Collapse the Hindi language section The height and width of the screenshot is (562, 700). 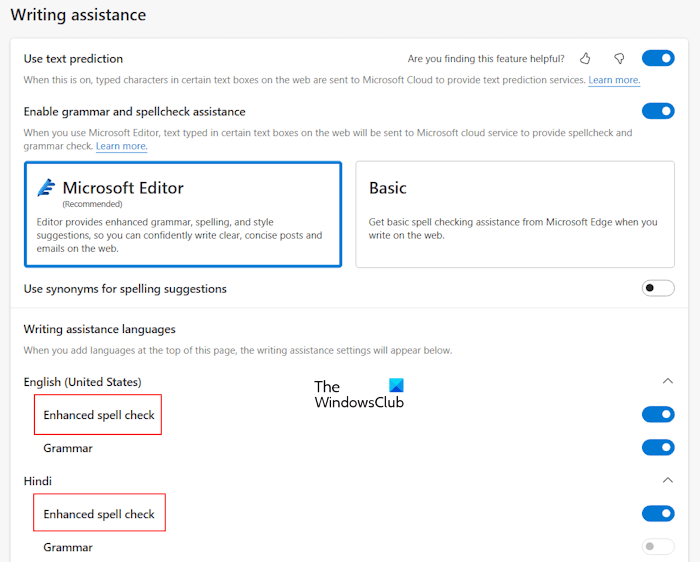pyautogui.click(x=668, y=481)
